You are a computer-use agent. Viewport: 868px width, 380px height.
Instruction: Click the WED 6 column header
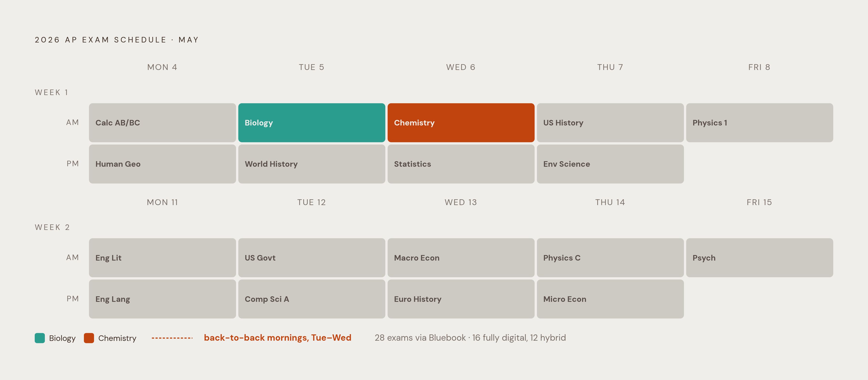[x=461, y=67]
